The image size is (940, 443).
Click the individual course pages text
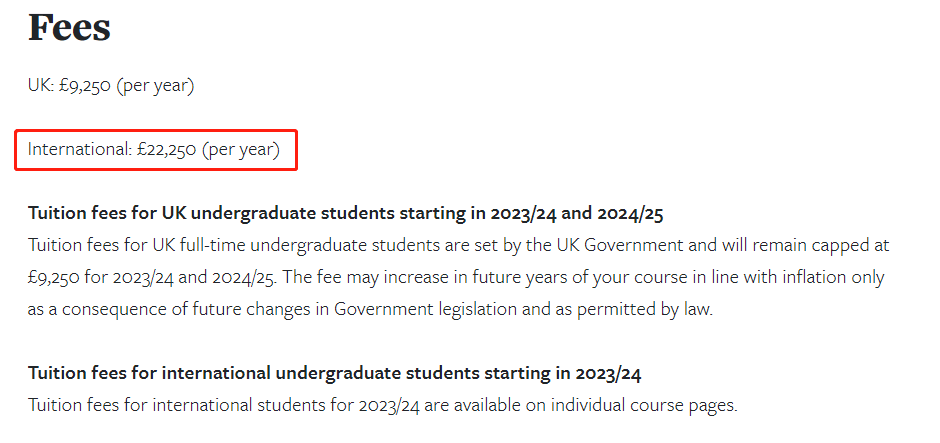point(643,405)
